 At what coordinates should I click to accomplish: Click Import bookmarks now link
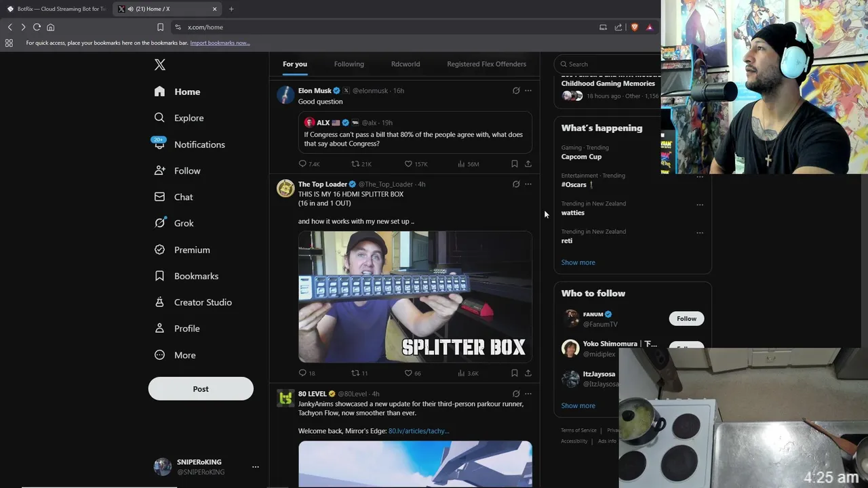220,43
